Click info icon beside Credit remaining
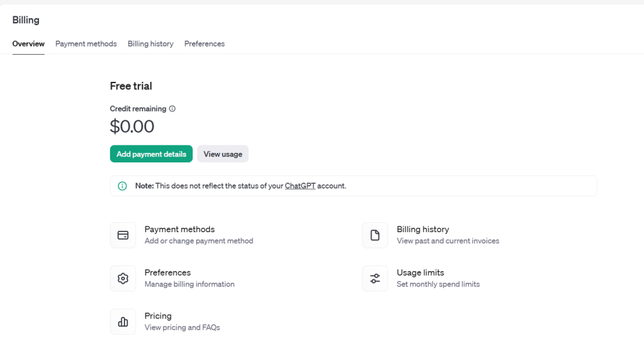 coord(172,109)
